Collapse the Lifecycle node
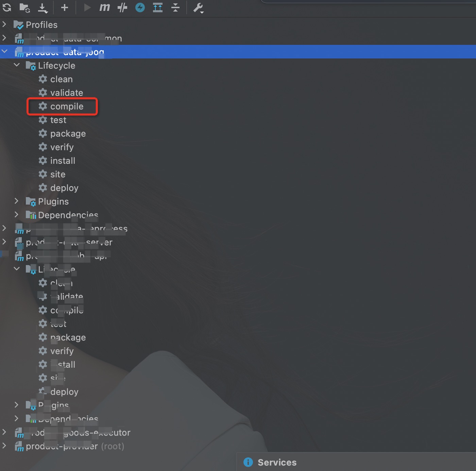This screenshot has width=476, height=471. (x=17, y=65)
